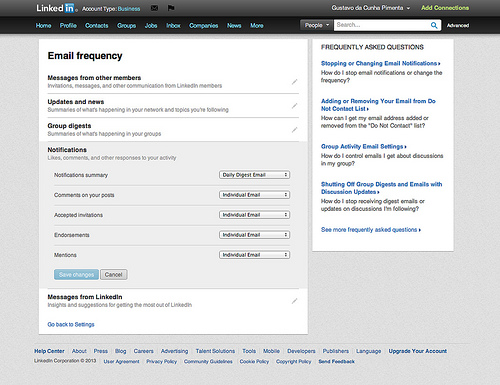The image size is (500, 385).
Task: Click Send Feedback footer link
Action: 337,361
